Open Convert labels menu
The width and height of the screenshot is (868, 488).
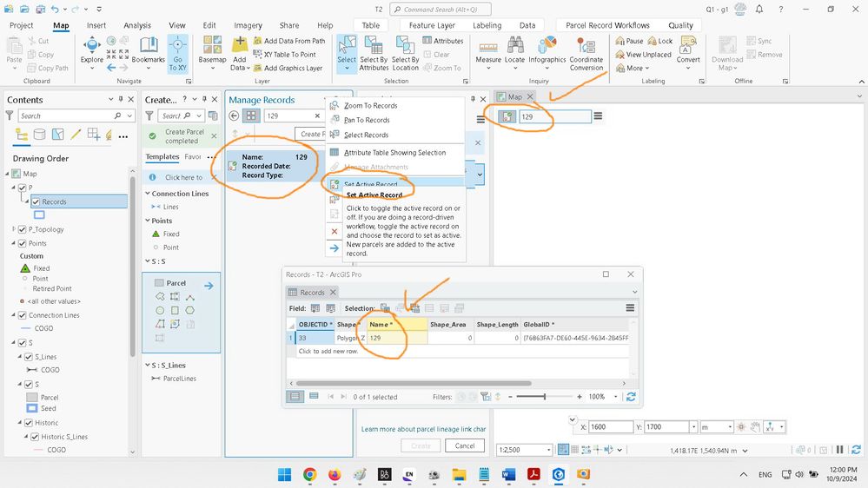(x=688, y=53)
